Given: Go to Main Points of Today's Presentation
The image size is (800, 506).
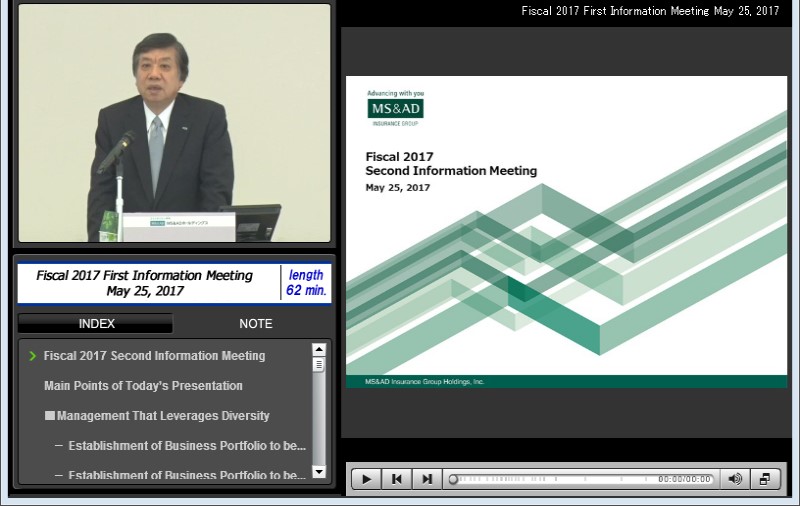Looking at the screenshot, I should [143, 386].
